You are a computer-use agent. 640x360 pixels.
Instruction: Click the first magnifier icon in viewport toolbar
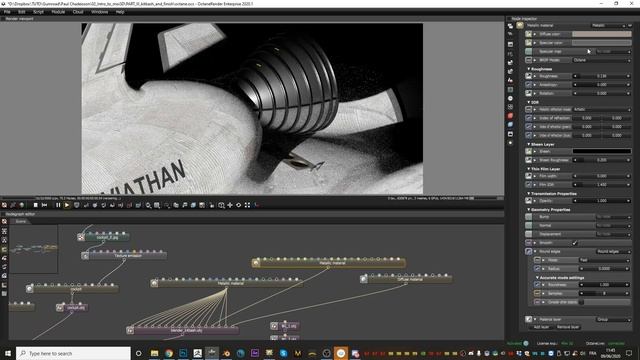[x=149, y=205]
